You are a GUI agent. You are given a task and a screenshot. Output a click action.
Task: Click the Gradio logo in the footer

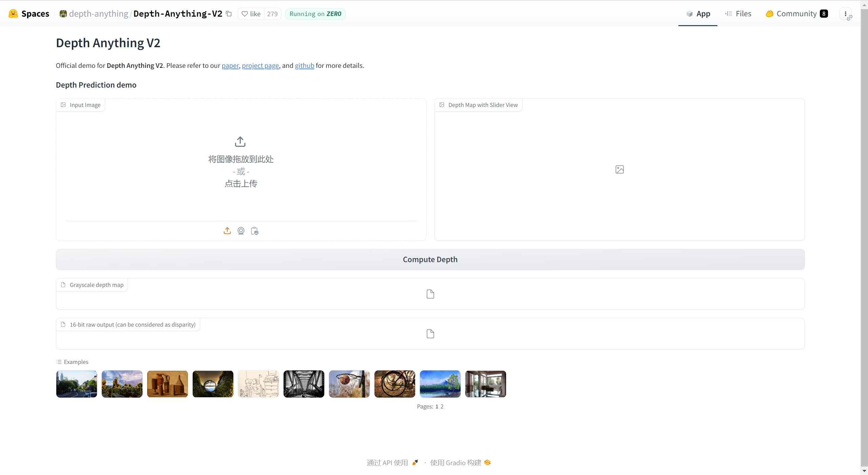click(487, 462)
